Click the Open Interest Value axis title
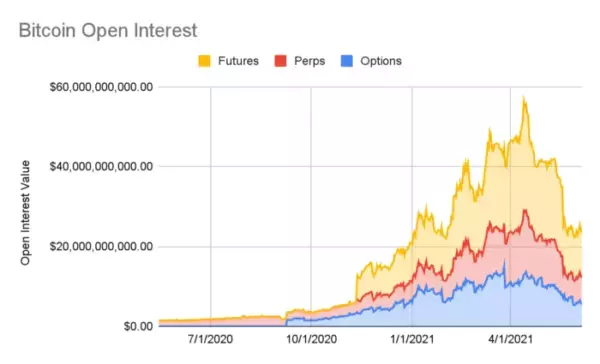This screenshot has width=600, height=364. pyautogui.click(x=25, y=213)
